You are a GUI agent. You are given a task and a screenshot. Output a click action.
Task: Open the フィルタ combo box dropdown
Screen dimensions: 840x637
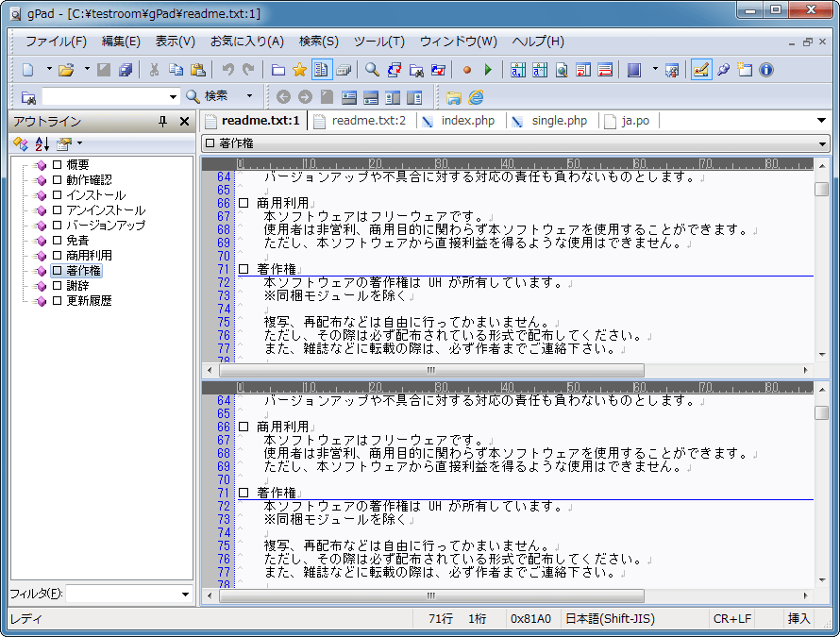[x=185, y=595]
